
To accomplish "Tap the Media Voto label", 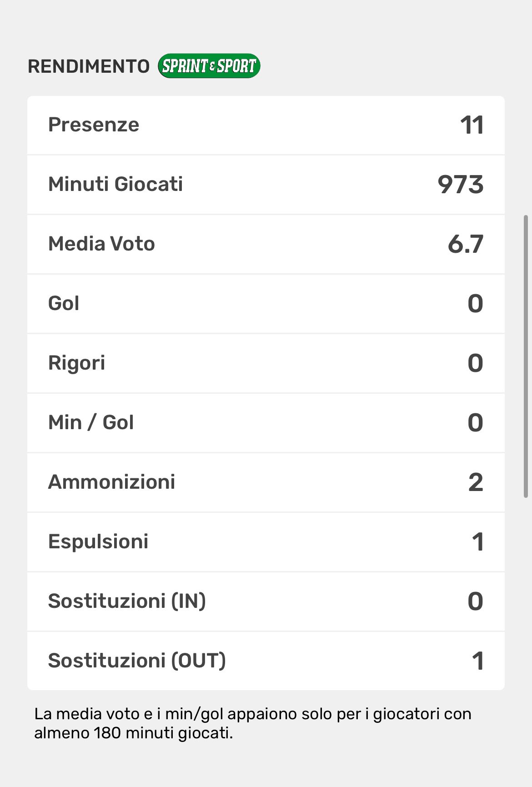I will click(x=101, y=244).
